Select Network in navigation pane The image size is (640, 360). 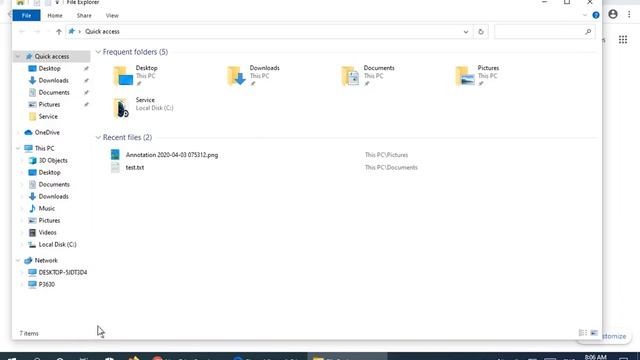pos(46,260)
